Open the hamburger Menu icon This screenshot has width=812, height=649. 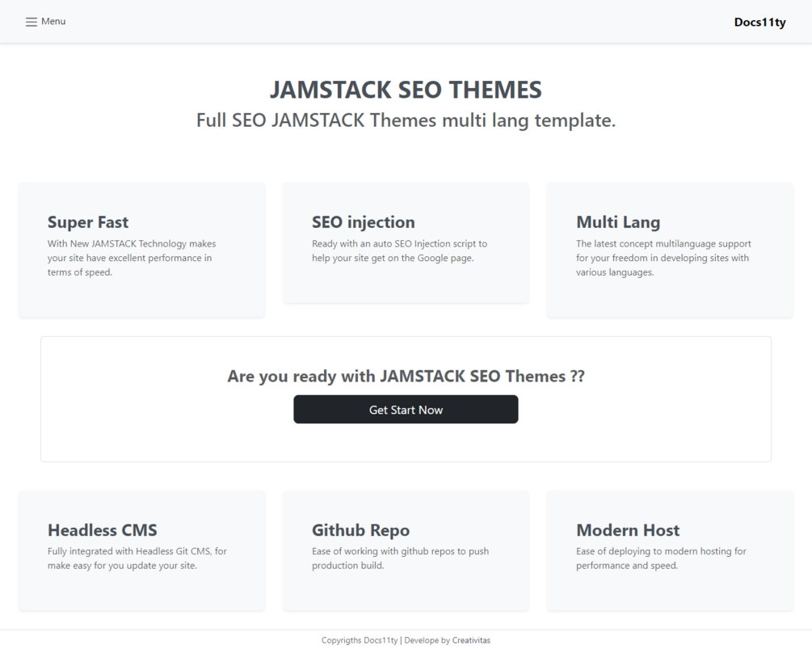tap(32, 22)
